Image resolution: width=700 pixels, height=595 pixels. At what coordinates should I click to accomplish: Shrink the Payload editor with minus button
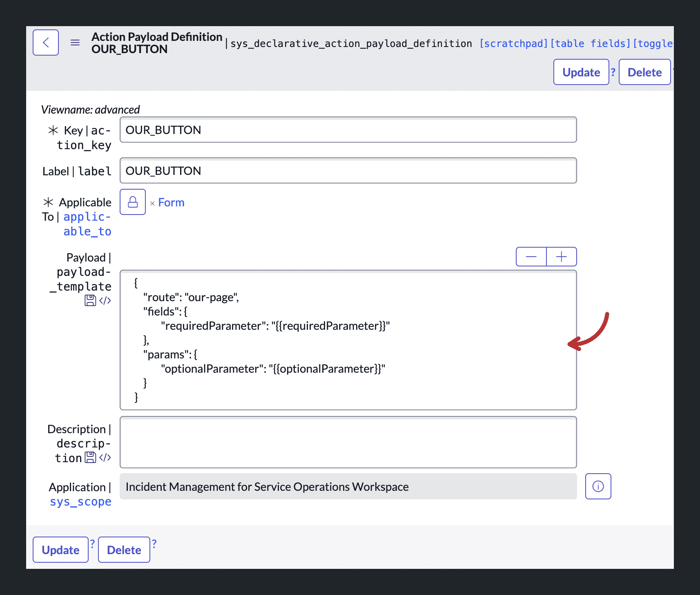(531, 257)
